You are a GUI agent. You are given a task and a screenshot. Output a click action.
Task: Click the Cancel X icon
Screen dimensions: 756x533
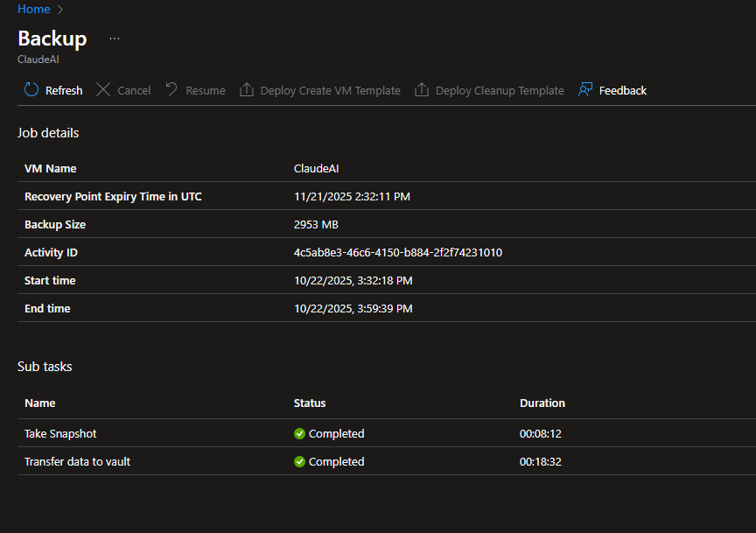[x=103, y=90]
